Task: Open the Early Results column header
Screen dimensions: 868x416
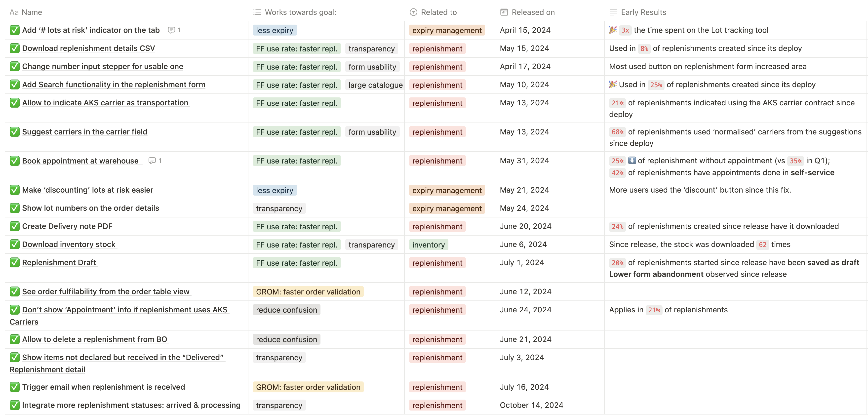Action: [x=736, y=12]
